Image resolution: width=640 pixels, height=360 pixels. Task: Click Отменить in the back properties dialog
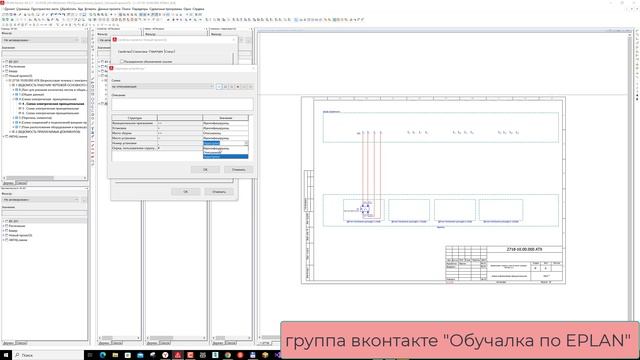point(219,191)
